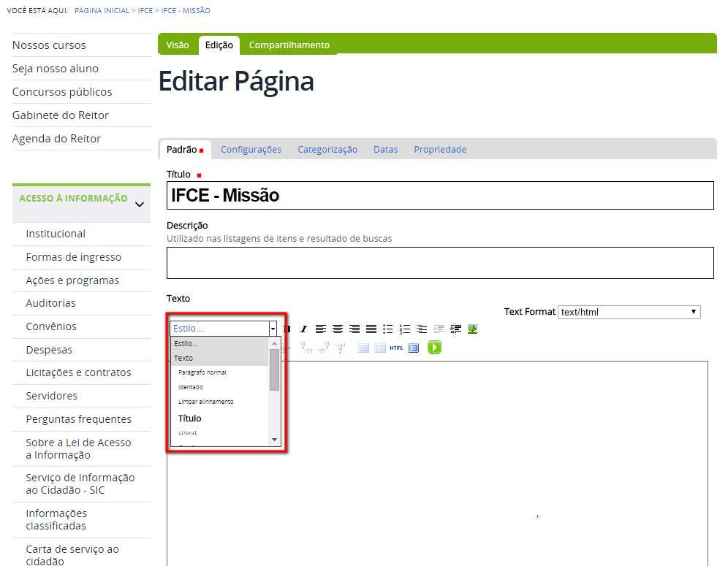Insert image with tree icon
The width and height of the screenshot is (728, 566).
[x=473, y=329]
